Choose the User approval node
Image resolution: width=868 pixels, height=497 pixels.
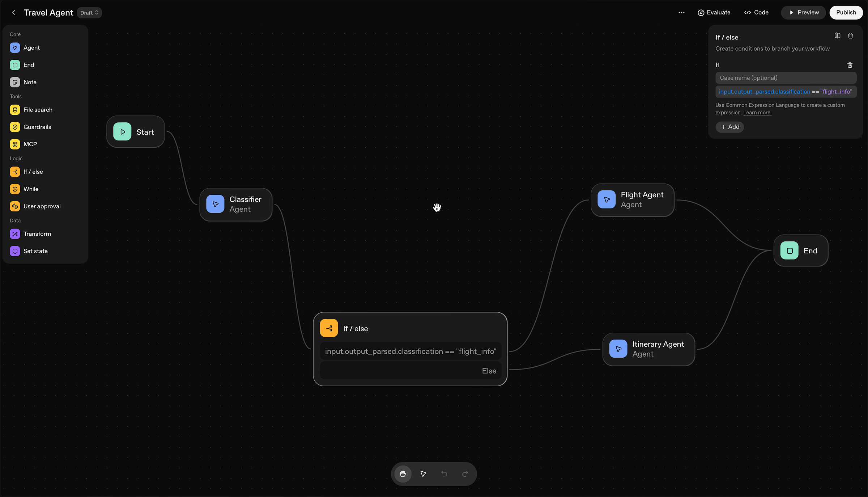tap(42, 206)
